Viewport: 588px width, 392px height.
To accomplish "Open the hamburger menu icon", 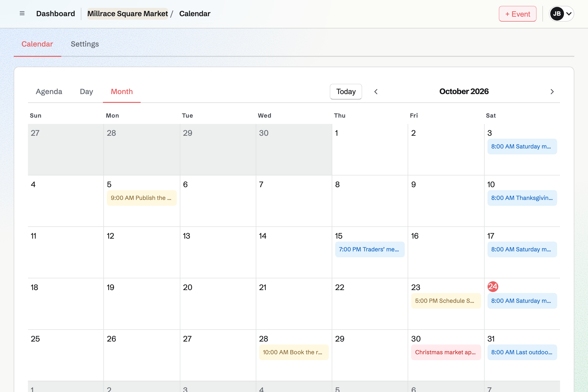I will click(22, 13).
